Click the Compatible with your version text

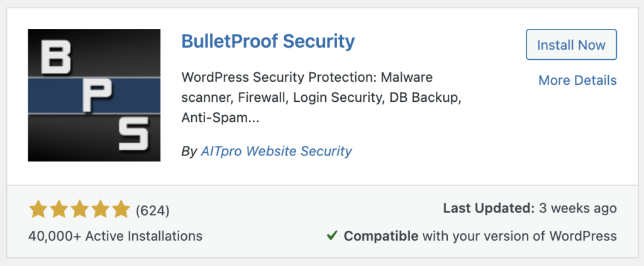480,236
